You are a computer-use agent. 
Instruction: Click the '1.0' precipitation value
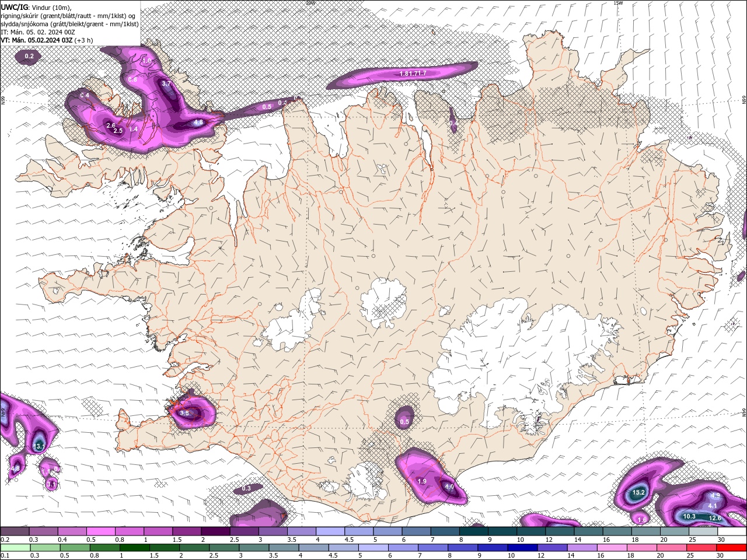point(147,61)
